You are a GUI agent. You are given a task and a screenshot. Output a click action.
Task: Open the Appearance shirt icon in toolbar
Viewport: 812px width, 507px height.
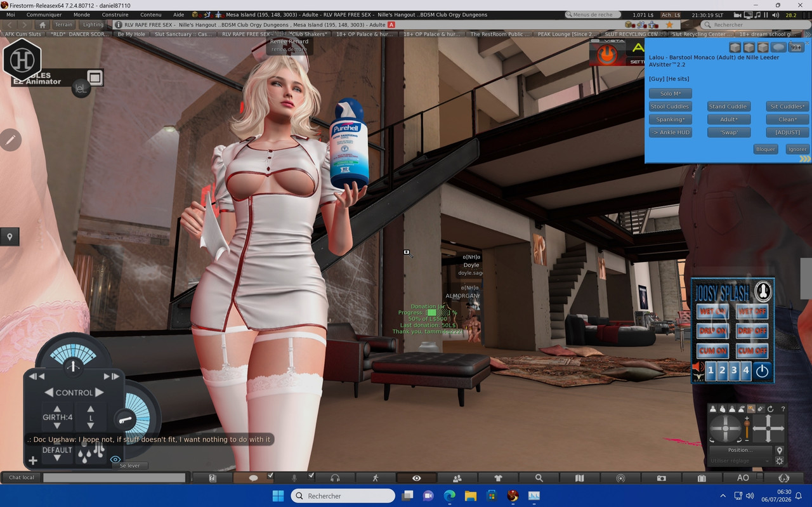[x=498, y=478]
